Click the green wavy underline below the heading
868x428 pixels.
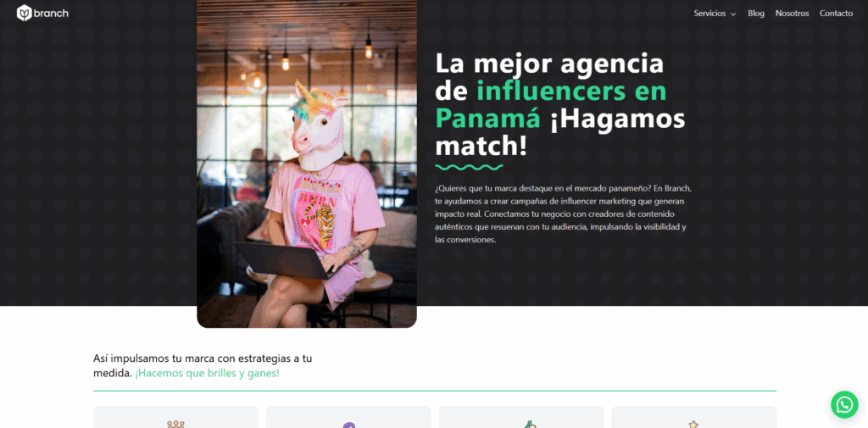[x=469, y=166]
